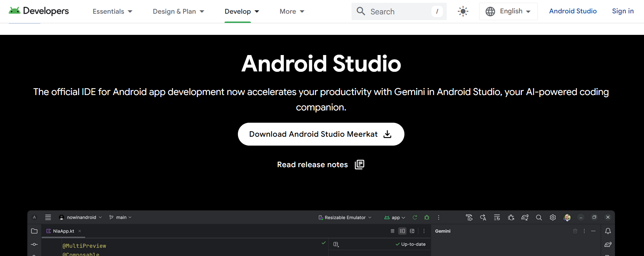Expand the Essentials dropdown menu

112,11
